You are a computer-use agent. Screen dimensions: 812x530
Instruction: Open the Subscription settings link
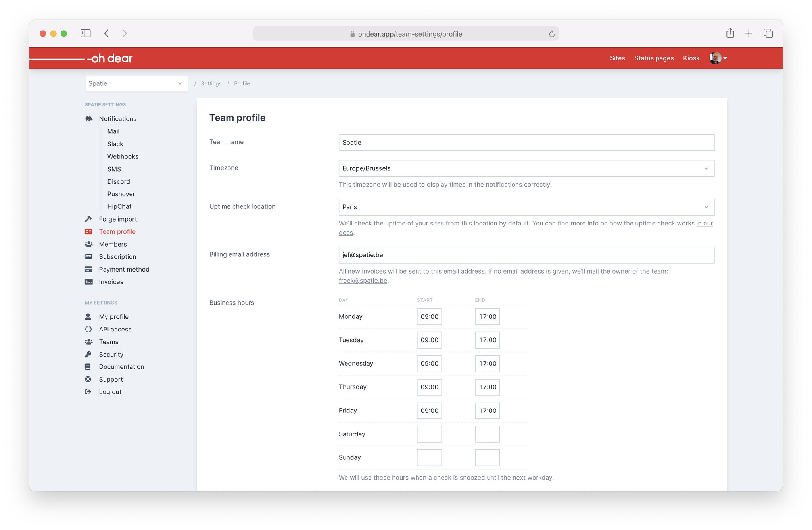pyautogui.click(x=117, y=257)
